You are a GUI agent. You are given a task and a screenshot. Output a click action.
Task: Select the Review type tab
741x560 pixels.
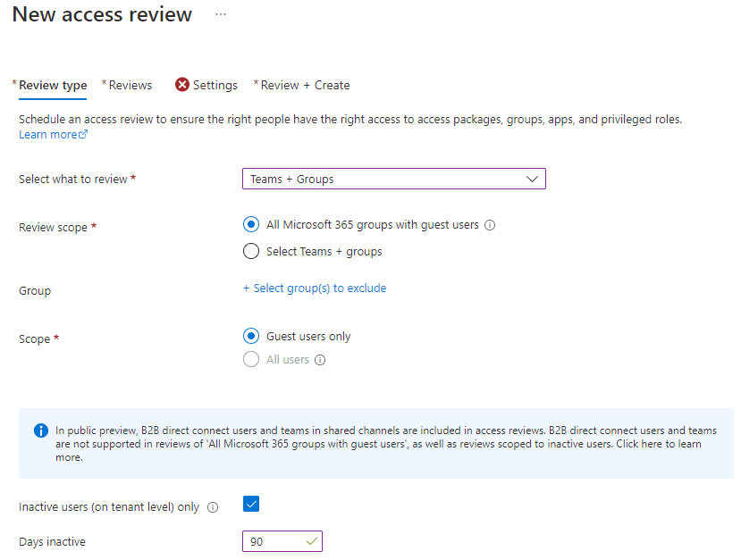pos(53,86)
